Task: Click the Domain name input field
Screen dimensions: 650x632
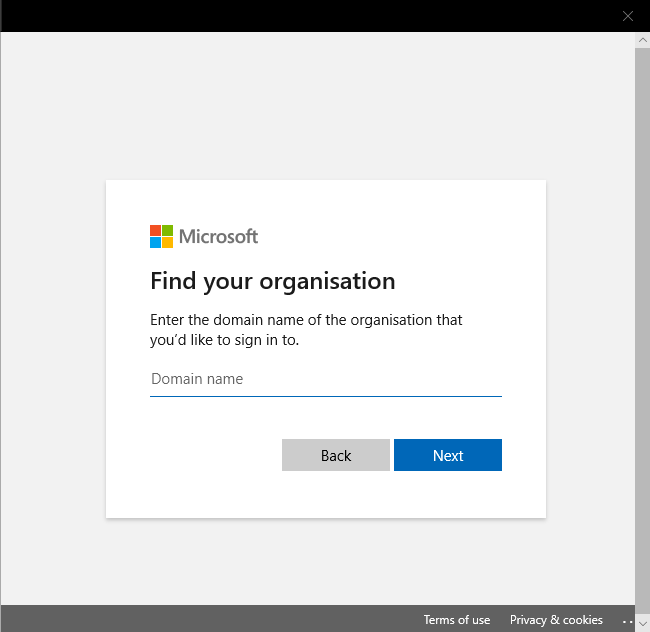Action: click(325, 379)
